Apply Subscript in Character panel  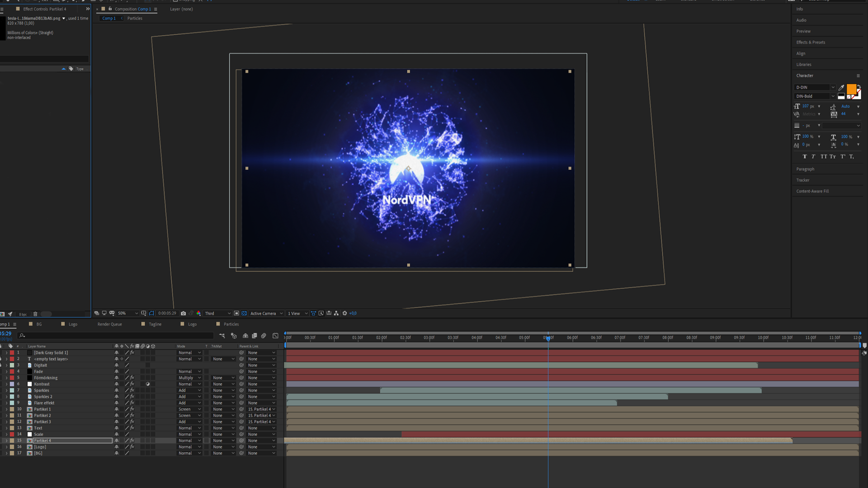852,157
